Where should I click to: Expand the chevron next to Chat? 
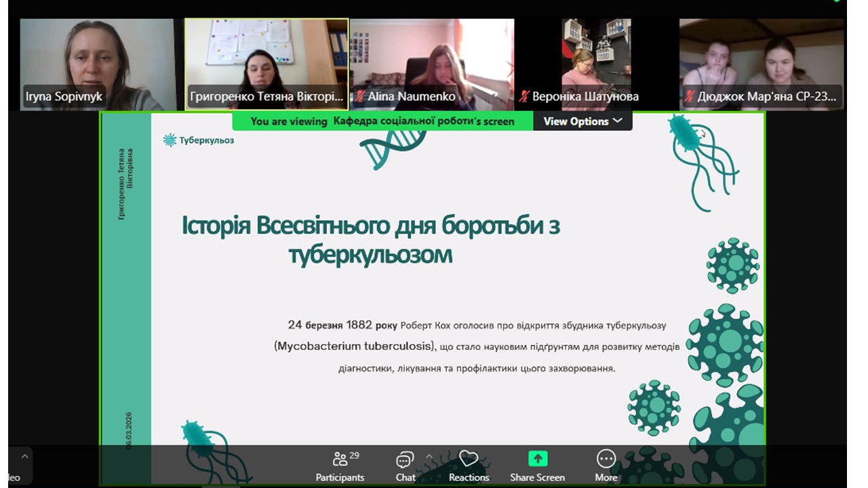(x=429, y=456)
